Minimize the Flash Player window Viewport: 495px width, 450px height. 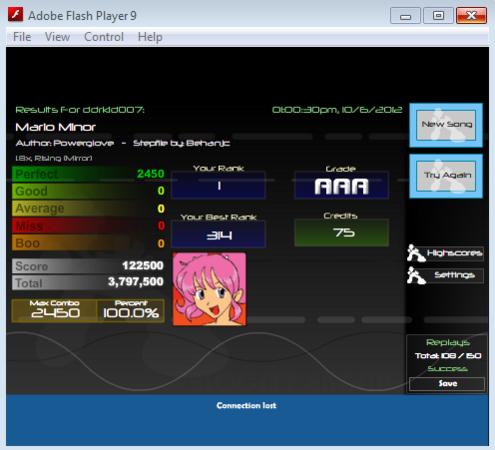pyautogui.click(x=405, y=16)
